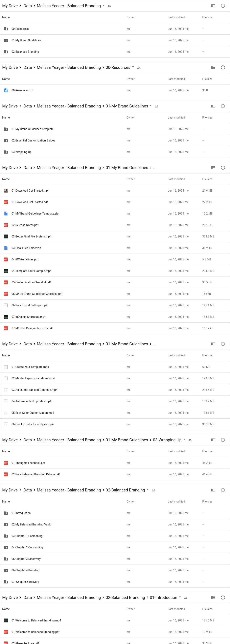Go to My Drive from the top breadcrumb
The height and width of the screenshot is (644, 230).
tap(10, 6)
